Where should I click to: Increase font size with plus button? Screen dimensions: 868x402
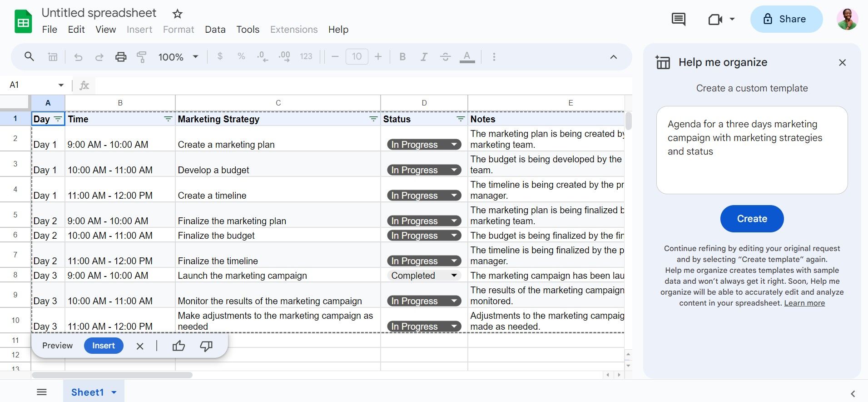378,57
